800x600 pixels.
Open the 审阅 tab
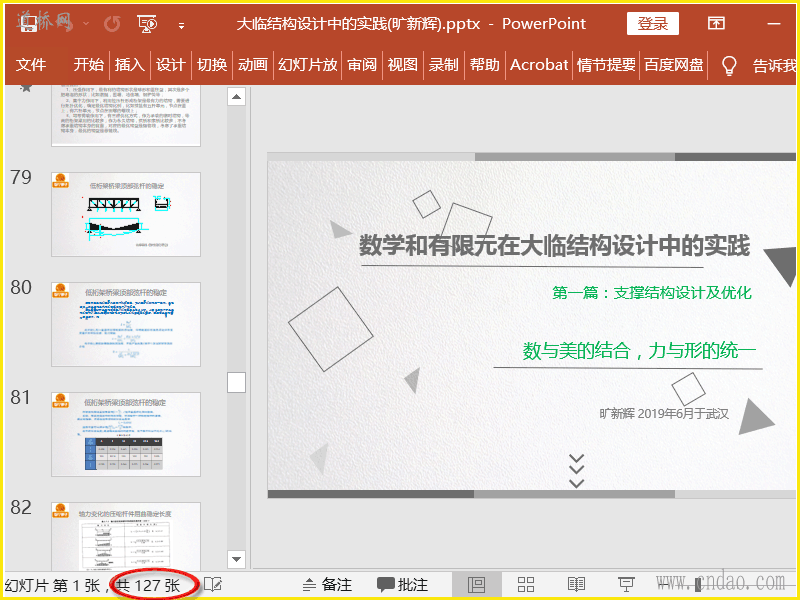(x=362, y=65)
